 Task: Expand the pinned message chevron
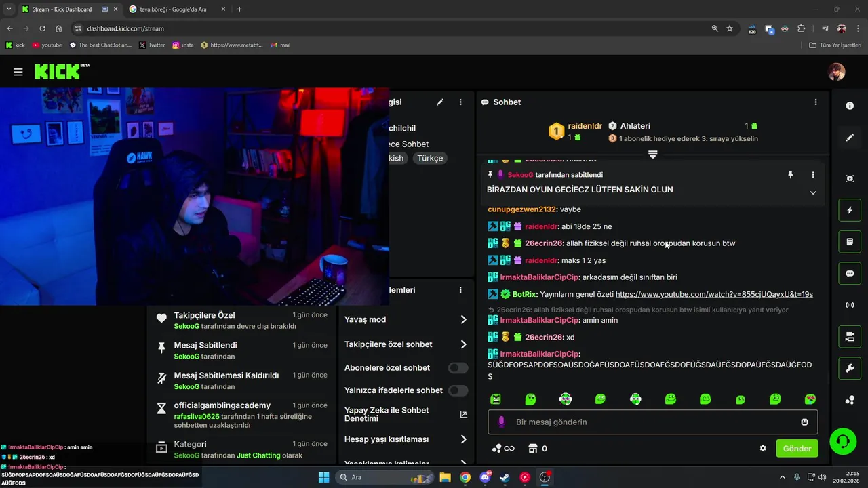(813, 192)
